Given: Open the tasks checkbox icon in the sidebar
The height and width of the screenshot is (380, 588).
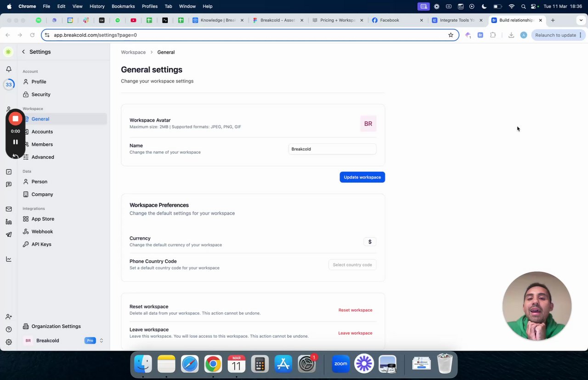Looking at the screenshot, I should coord(9,172).
